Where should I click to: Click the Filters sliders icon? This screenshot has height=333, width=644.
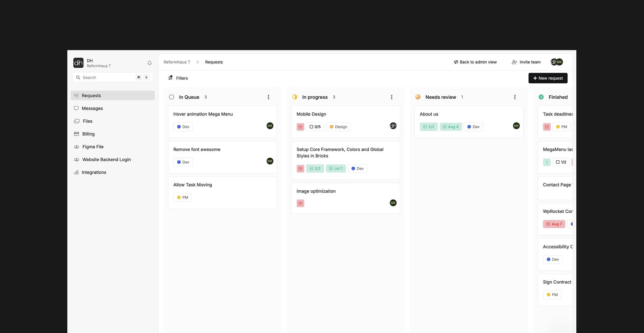tap(170, 78)
